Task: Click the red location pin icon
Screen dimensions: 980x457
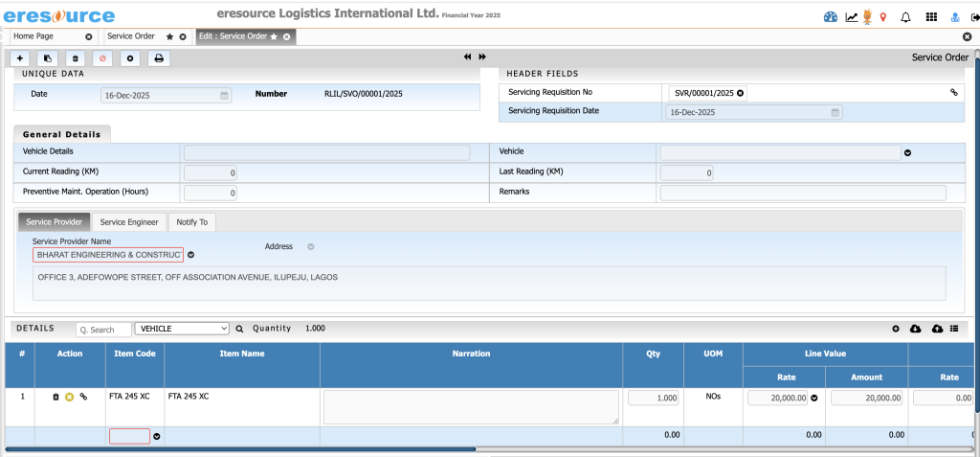Action: click(882, 17)
